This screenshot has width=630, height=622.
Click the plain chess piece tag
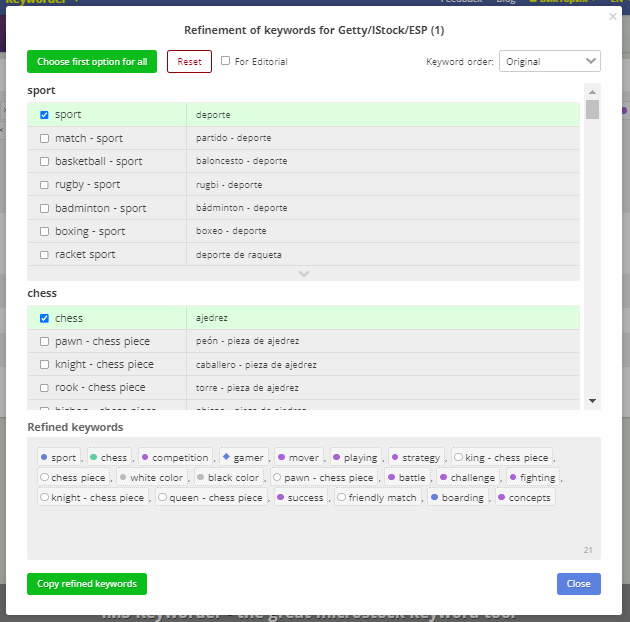pyautogui.click(x=74, y=477)
